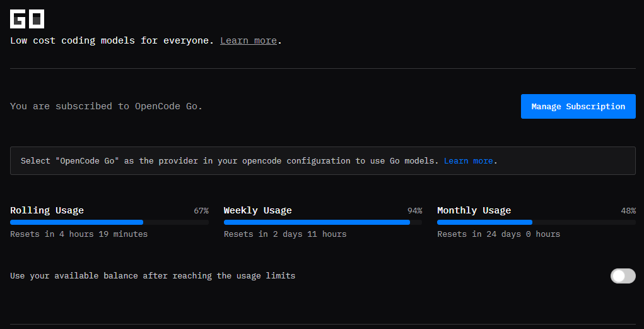Click the 94% weekly usage value
Viewport: 644px width, 329px height.
[415, 211]
